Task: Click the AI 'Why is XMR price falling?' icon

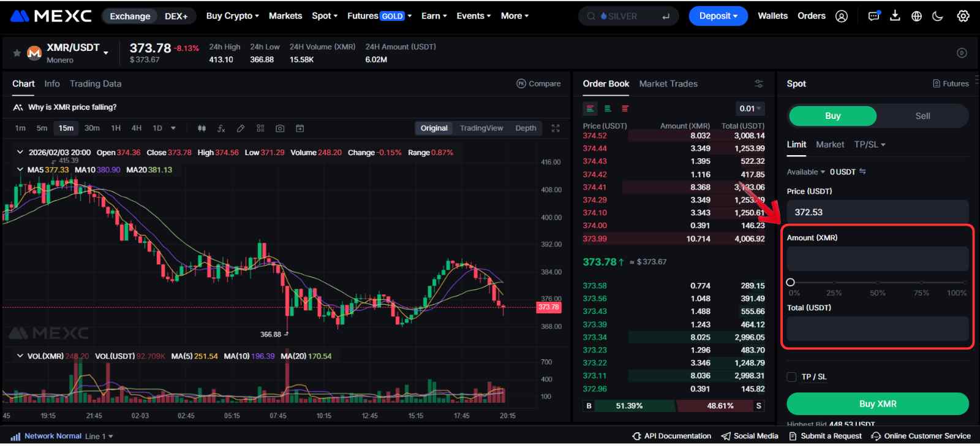Action: pyautogui.click(x=18, y=107)
